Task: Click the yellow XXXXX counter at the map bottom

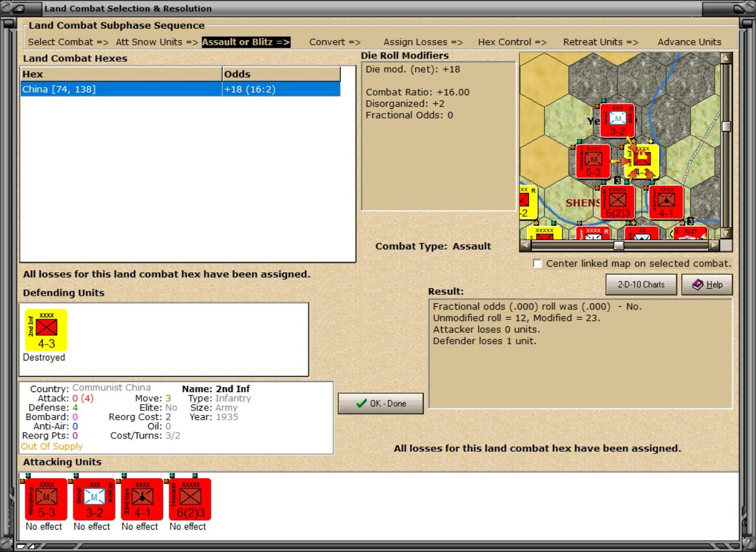Action: (x=544, y=233)
